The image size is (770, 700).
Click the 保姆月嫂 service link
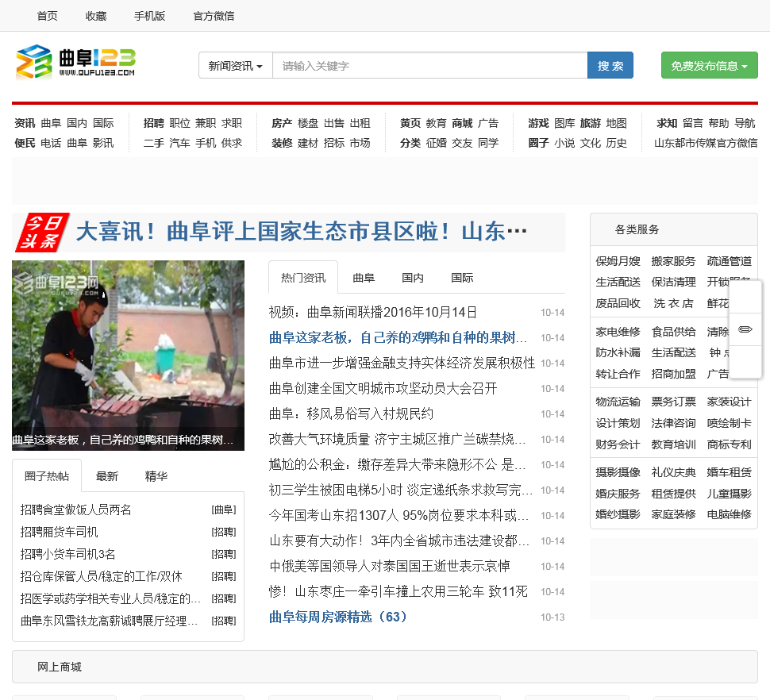(618, 261)
